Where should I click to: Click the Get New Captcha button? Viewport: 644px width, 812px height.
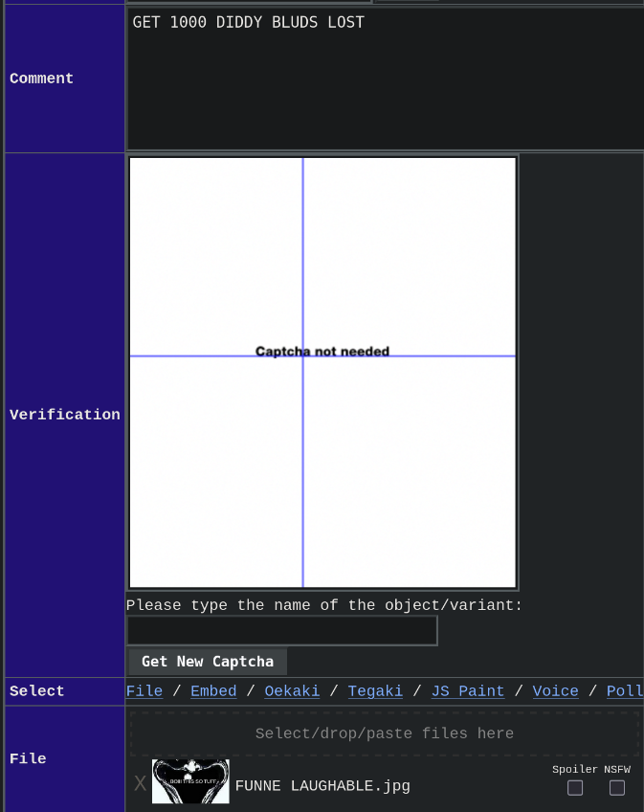click(207, 662)
